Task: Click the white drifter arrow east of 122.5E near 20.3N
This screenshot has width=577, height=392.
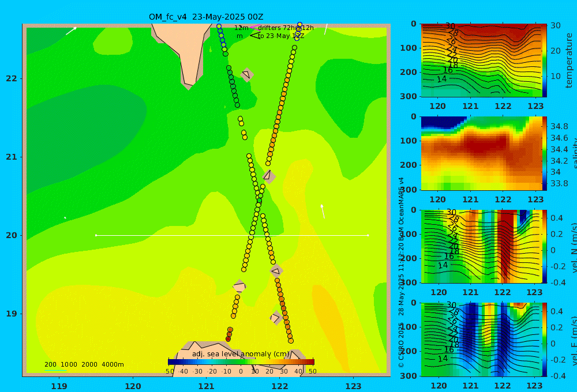Action: 323,212
